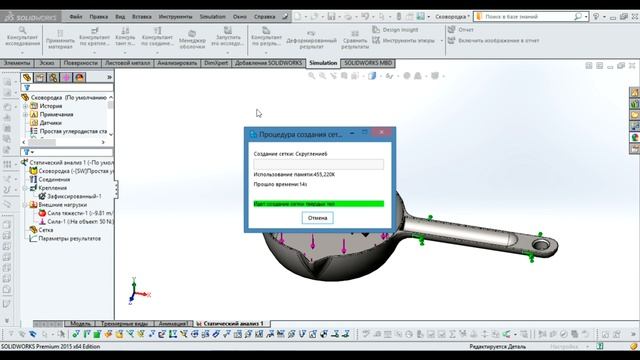Screen dimensions: 640x360
Task: Switch to the Эскиз ribbon tab
Action: coord(47,63)
